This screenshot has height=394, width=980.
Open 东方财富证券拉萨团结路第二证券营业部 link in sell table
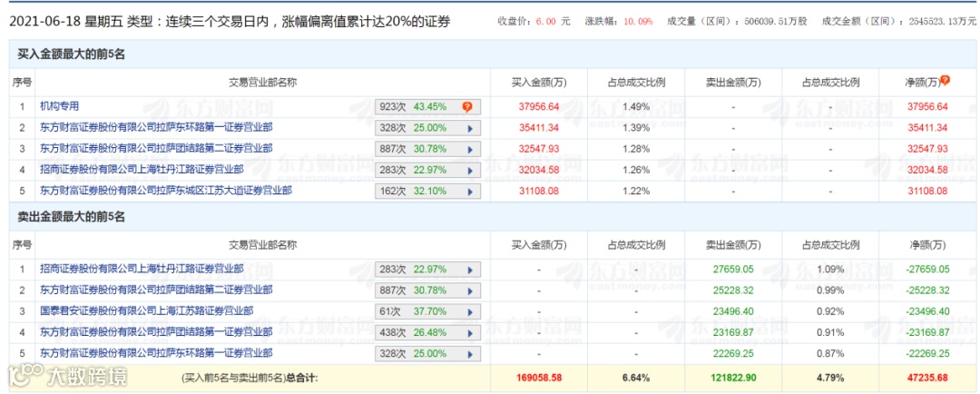(x=156, y=291)
